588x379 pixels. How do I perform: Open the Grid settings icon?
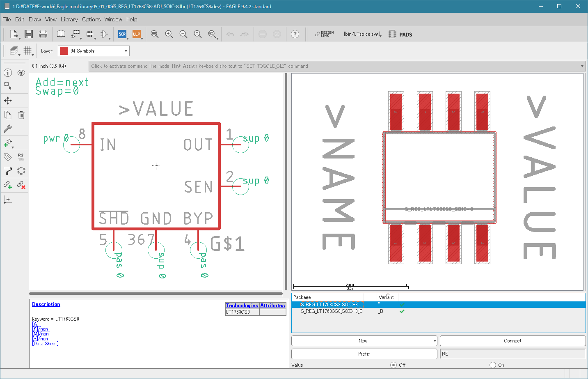[27, 51]
